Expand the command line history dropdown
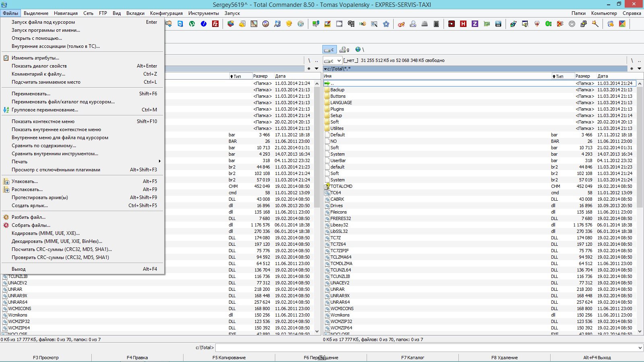This screenshot has width=644, height=362. pos(640,348)
